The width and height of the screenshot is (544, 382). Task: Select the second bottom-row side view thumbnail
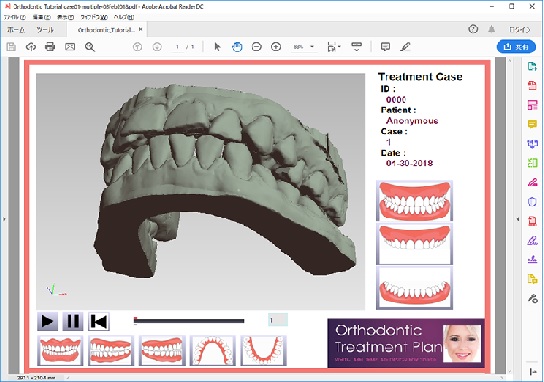111,351
